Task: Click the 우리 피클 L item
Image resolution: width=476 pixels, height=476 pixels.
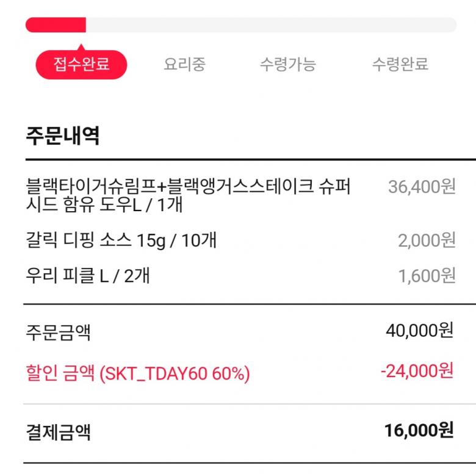Action: (88, 276)
